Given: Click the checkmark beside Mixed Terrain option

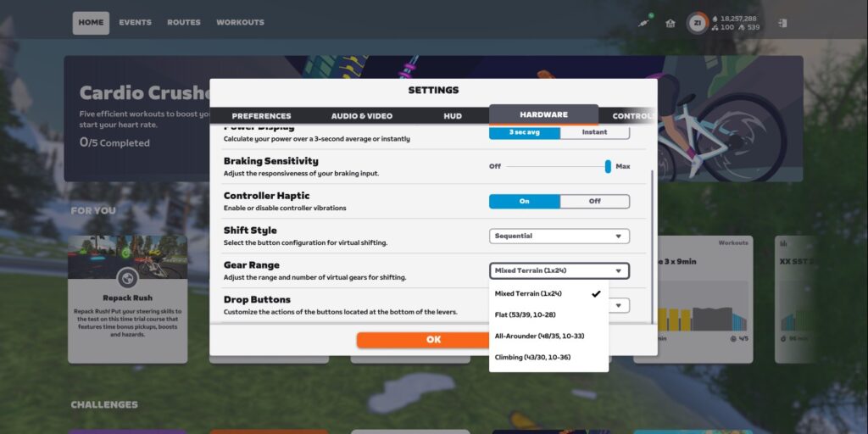Looking at the screenshot, I should point(596,293).
